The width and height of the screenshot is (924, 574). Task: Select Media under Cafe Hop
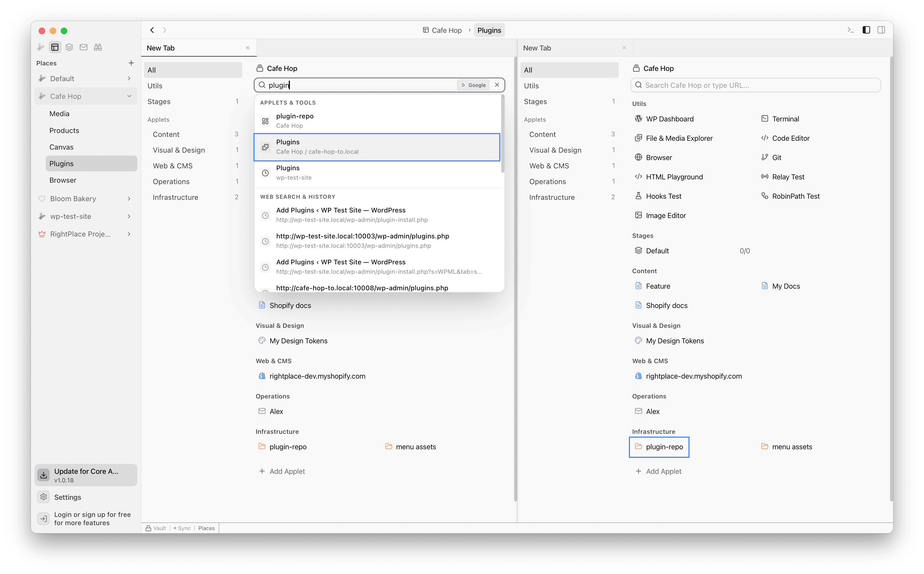point(91,114)
